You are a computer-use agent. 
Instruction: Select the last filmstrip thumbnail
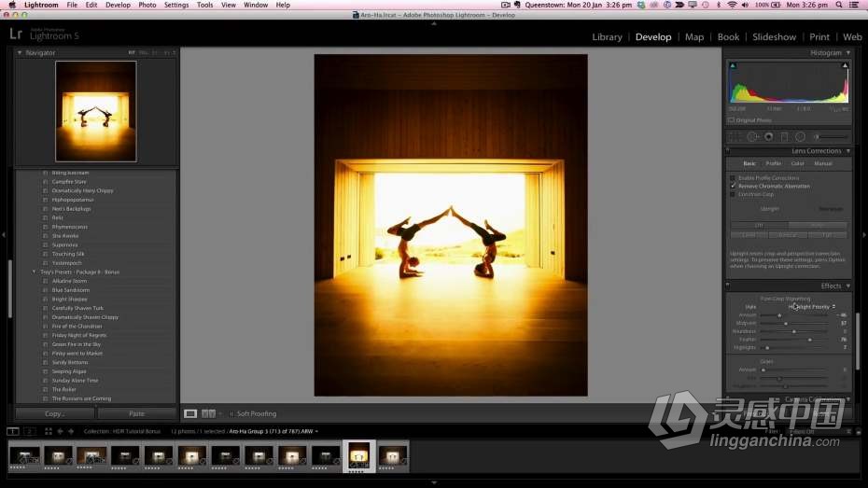pyautogui.click(x=393, y=456)
